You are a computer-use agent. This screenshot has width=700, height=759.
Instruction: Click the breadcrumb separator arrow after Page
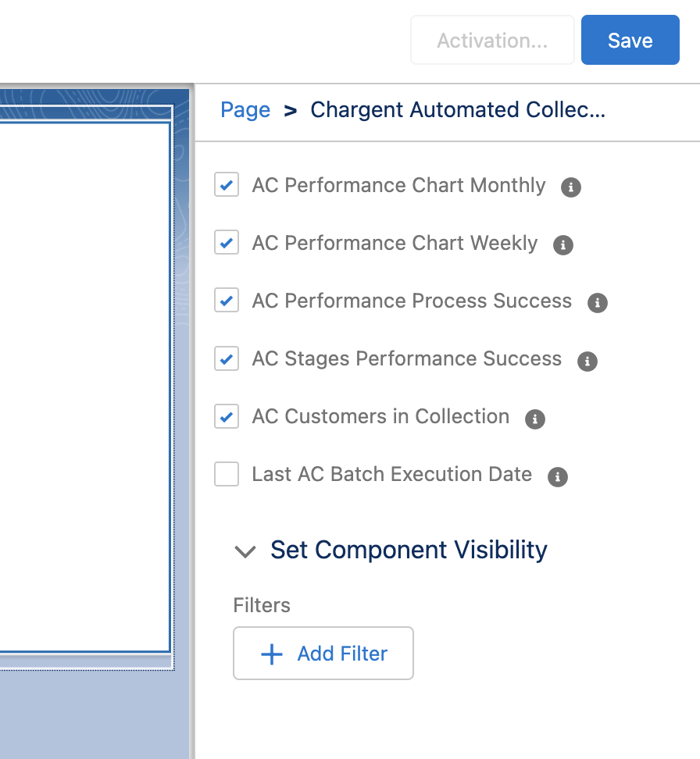tap(290, 111)
